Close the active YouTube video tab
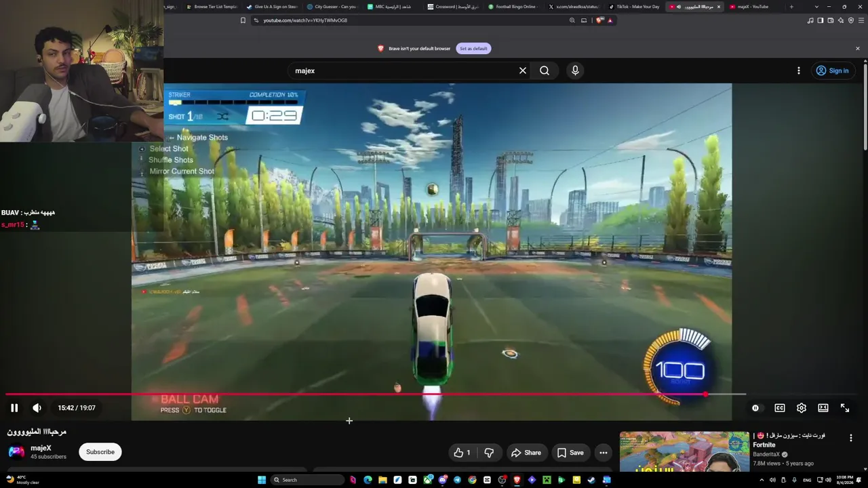This screenshot has height=488, width=868. pyautogui.click(x=719, y=7)
